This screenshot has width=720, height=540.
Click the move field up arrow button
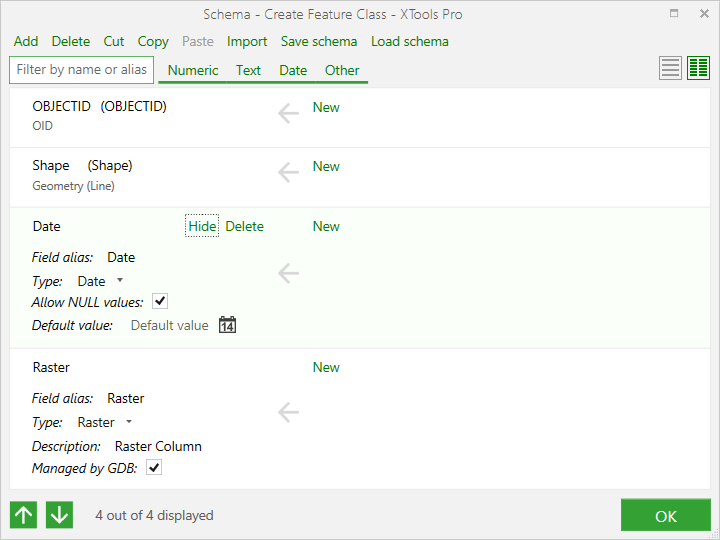pyautogui.click(x=23, y=515)
